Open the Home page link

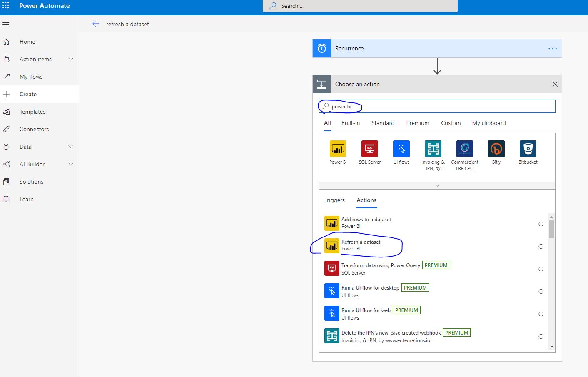coord(27,42)
